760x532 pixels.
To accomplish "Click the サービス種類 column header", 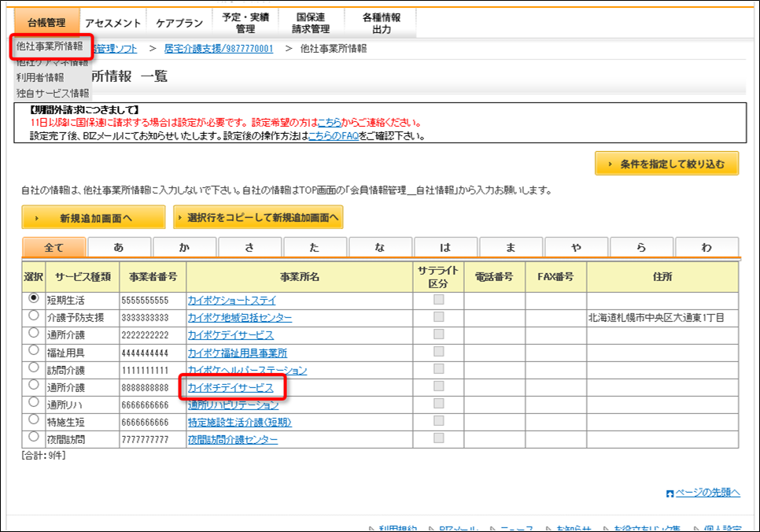I will pos(83,277).
